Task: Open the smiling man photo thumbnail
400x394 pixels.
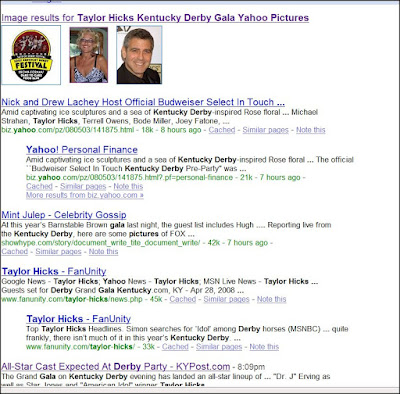Action: point(139,55)
